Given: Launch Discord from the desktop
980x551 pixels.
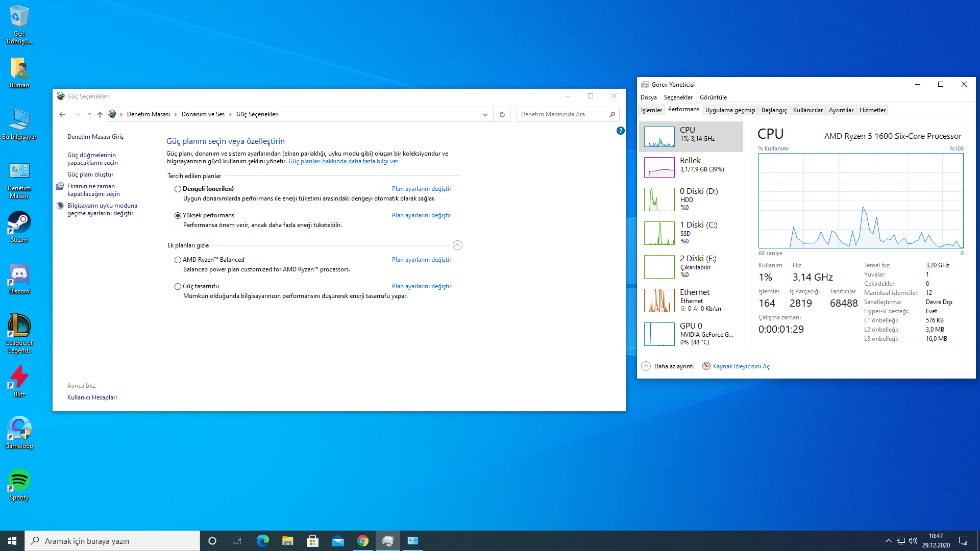Looking at the screenshot, I should point(19,279).
